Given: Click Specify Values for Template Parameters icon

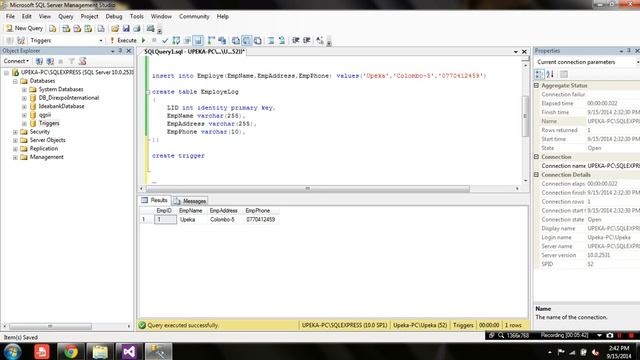Looking at the screenshot, I should tap(320, 40).
